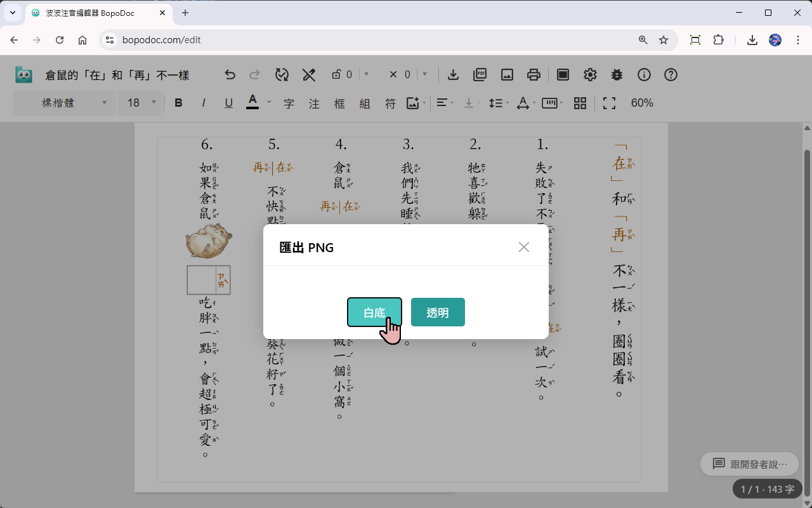
Task: Open the 字 character tool
Action: coord(288,103)
